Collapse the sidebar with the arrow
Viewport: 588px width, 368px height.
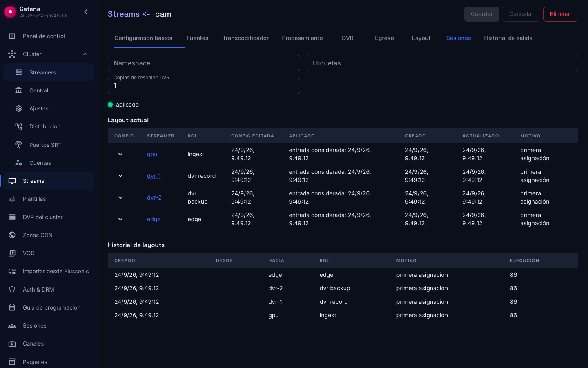click(x=86, y=12)
